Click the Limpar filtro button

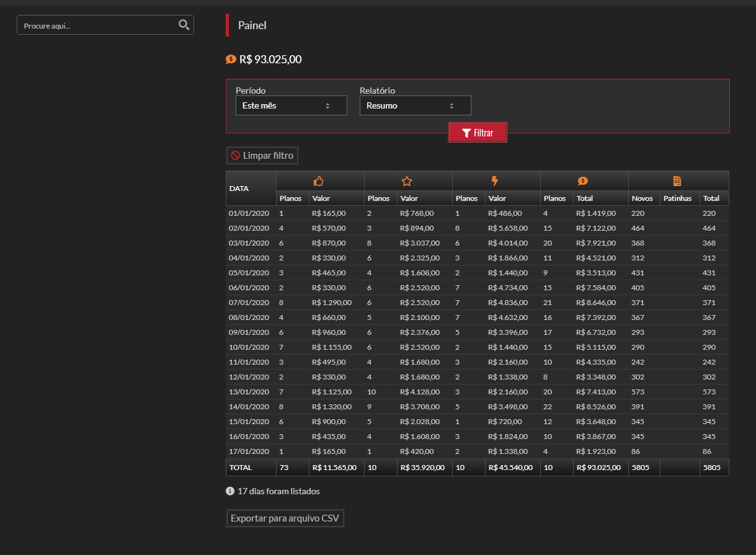[262, 156]
